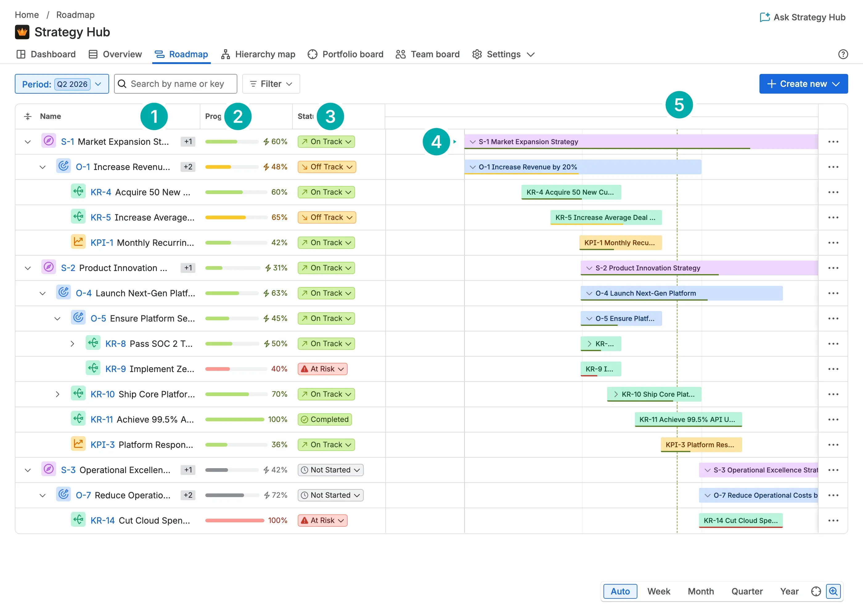The height and width of the screenshot is (616, 863).
Task: Open the At Risk status dropdown for KR-9
Action: (x=322, y=369)
